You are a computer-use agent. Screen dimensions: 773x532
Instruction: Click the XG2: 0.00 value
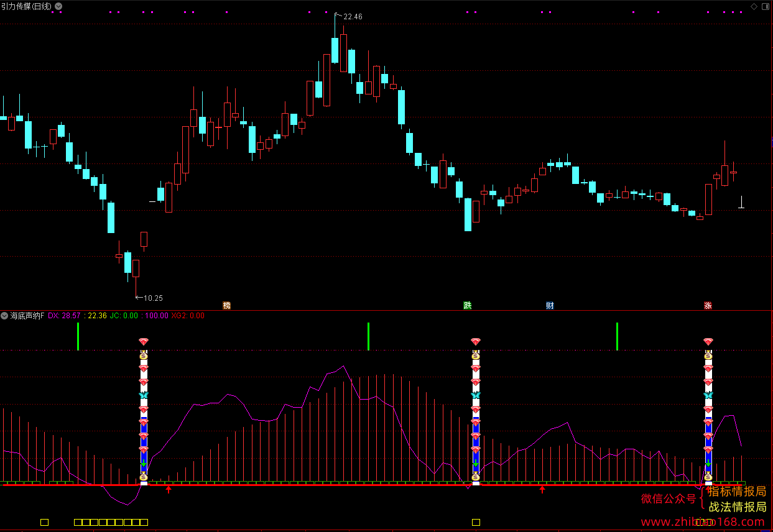(188, 316)
